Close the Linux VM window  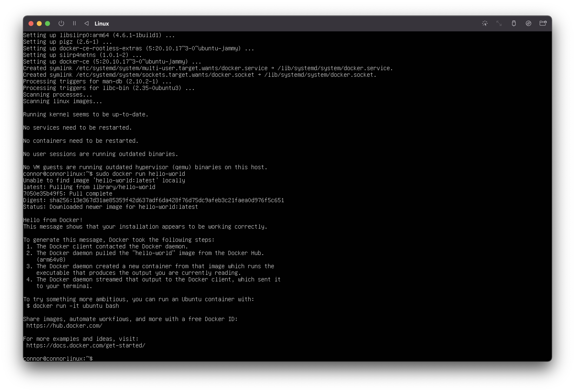31,24
